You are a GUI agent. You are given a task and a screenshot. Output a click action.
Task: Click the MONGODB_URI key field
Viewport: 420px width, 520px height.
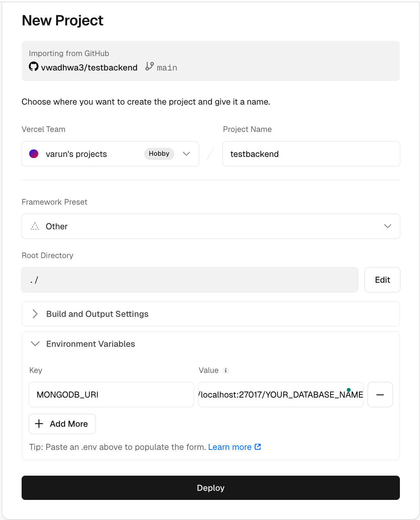[111, 395]
